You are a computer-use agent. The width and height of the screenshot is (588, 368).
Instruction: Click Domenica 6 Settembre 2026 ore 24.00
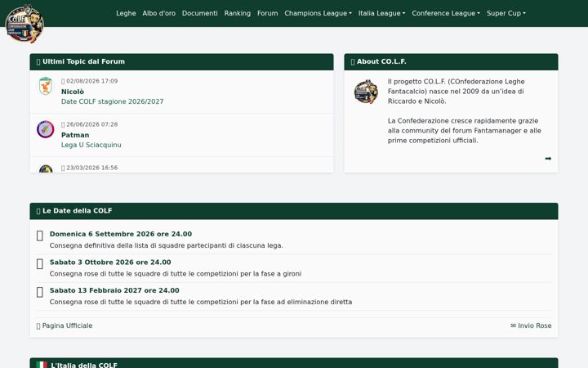tap(121, 234)
